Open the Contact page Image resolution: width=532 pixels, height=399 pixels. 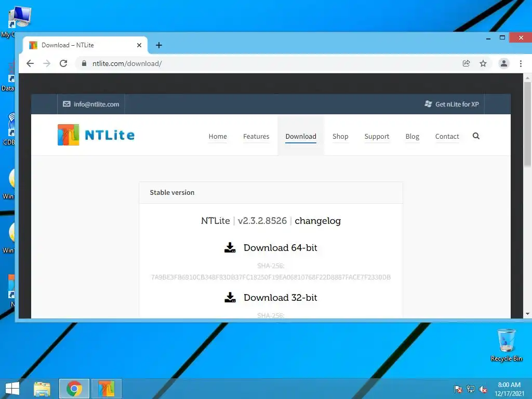coord(447,137)
